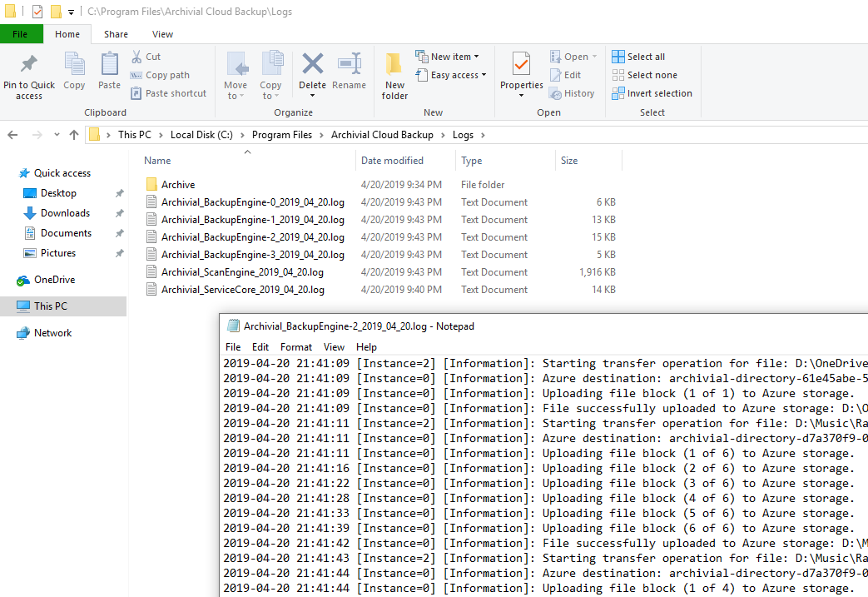Open the Customize Quick Access Toolbar dropdown
Viewport: 868px width, 597px height.
(71, 12)
